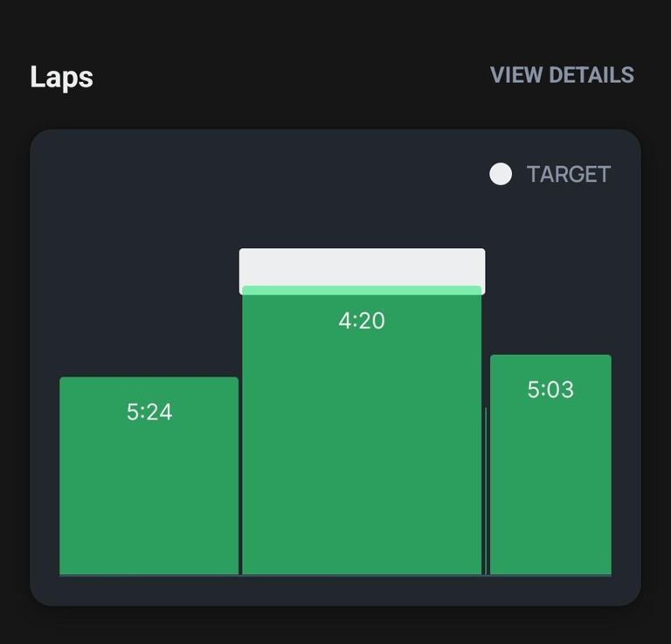671x644 pixels.
Task: Click the chart baseline under the bars
Action: [335, 576]
